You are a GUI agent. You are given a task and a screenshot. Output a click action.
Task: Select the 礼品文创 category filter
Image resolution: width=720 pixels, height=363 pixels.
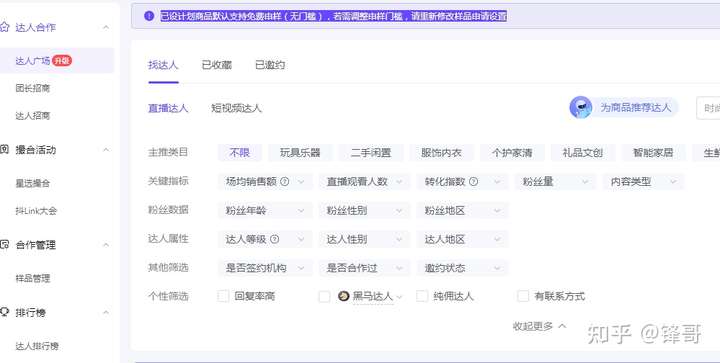[x=583, y=152]
